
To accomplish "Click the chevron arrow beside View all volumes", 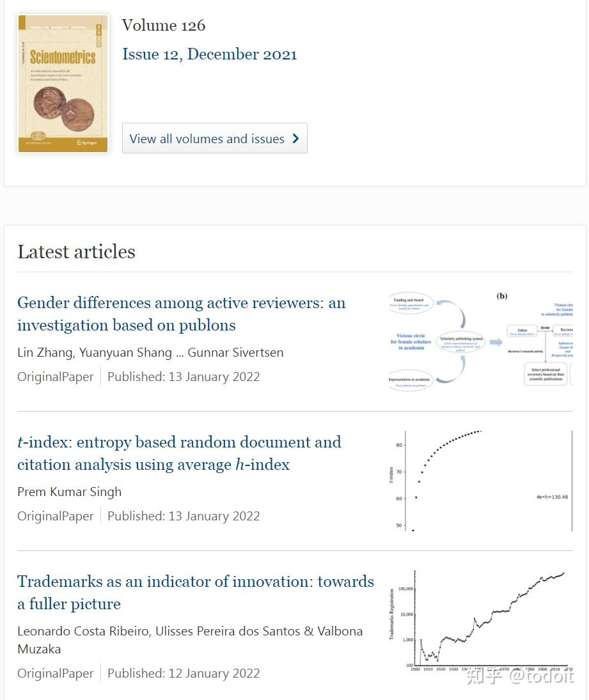I will 295,139.
